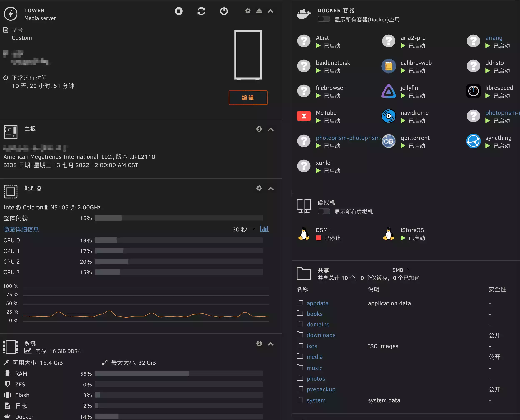Click the power shutdown icon
The width and height of the screenshot is (520, 420).
point(224,11)
